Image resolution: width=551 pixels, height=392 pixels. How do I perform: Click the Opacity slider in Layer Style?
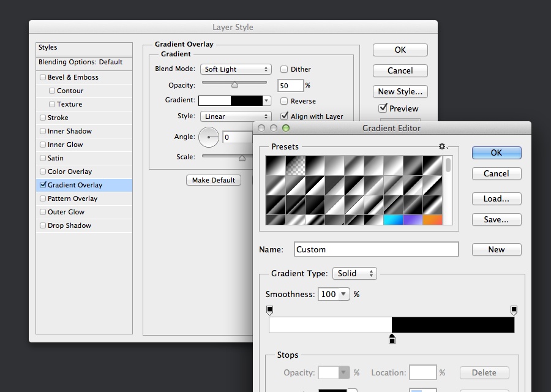234,83
